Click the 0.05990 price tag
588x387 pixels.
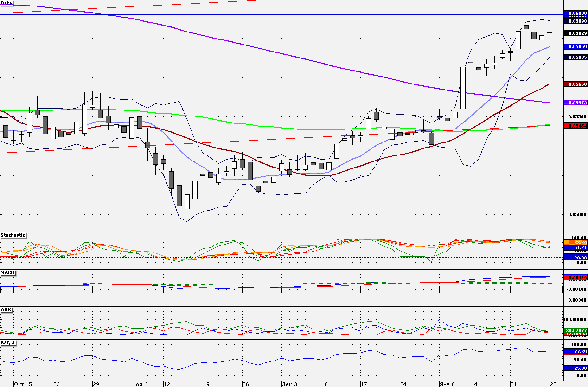(575, 21)
